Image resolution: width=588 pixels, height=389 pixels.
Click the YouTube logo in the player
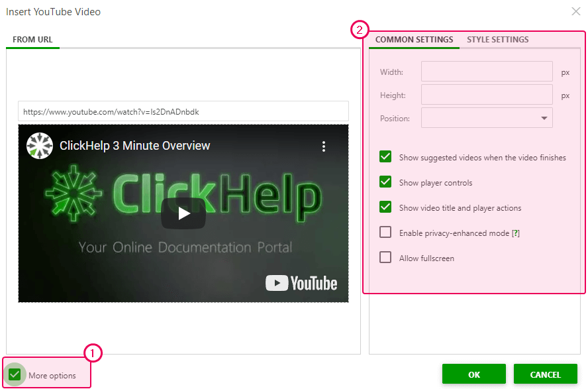click(x=301, y=283)
